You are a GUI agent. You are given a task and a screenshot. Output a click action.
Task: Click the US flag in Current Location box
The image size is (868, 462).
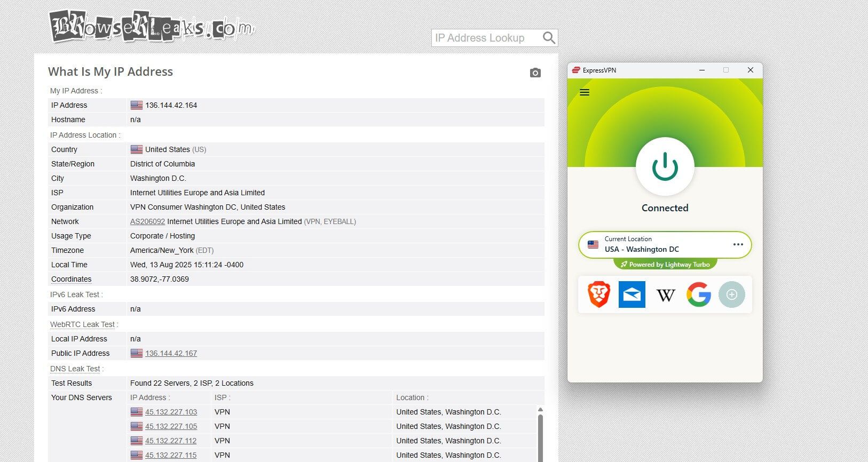(593, 245)
